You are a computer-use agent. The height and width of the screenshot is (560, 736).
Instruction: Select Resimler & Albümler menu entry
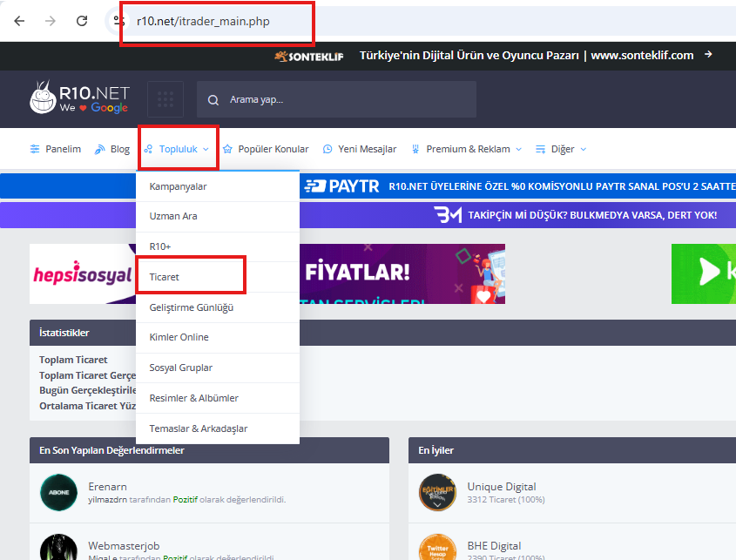tap(218, 398)
